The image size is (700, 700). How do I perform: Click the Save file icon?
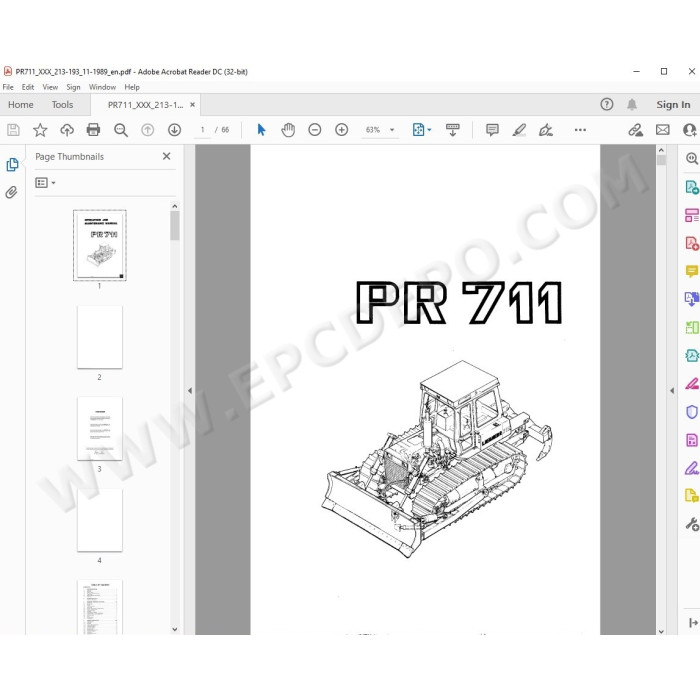pyautogui.click(x=13, y=130)
